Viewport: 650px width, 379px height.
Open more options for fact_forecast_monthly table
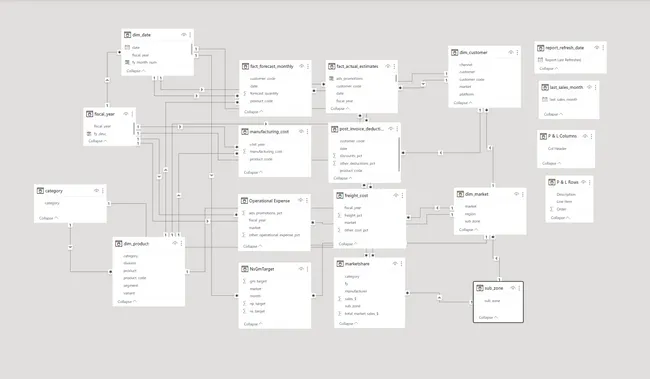(x=308, y=66)
